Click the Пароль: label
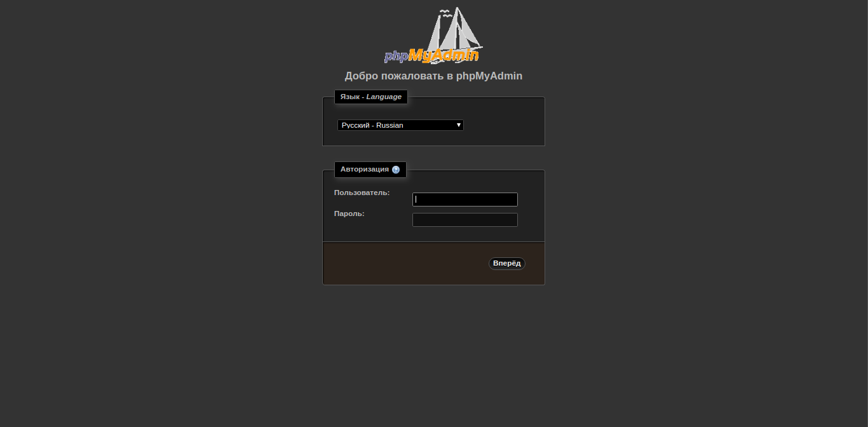868x427 pixels. pyautogui.click(x=349, y=213)
